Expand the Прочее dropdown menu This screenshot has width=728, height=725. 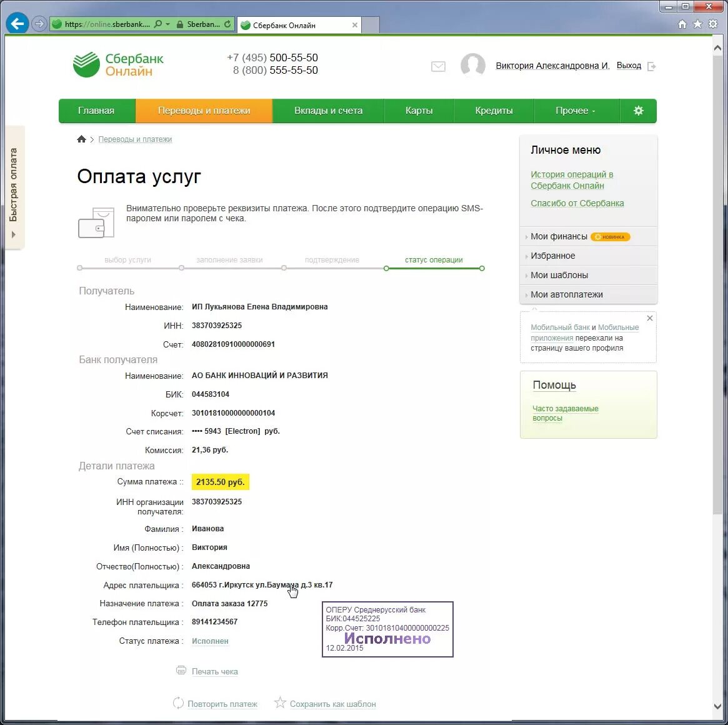pyautogui.click(x=576, y=111)
